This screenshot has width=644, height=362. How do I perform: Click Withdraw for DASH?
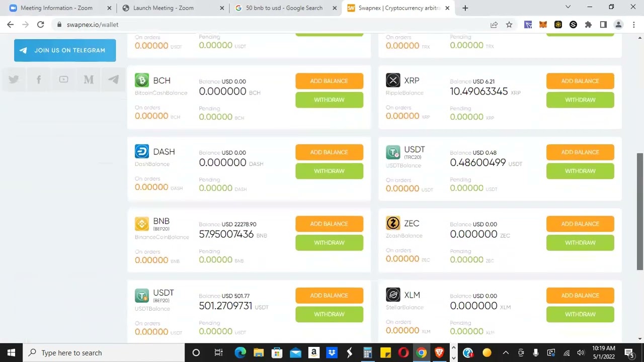(329, 171)
